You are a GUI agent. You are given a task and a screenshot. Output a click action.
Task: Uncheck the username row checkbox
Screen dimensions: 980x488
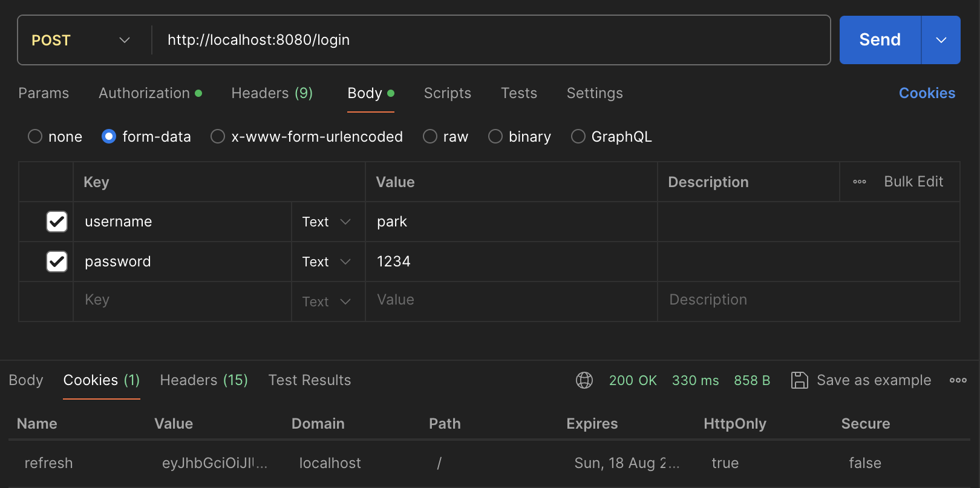pyautogui.click(x=57, y=222)
